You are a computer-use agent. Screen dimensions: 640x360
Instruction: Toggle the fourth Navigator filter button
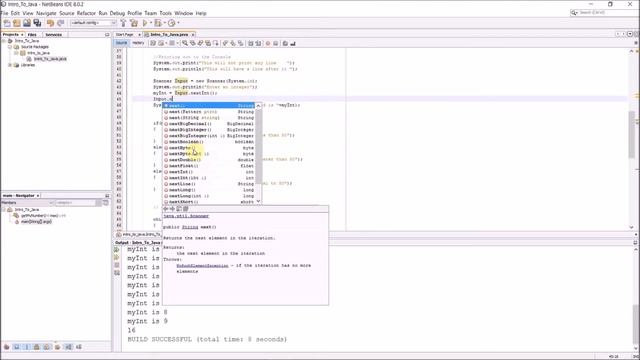point(37,347)
